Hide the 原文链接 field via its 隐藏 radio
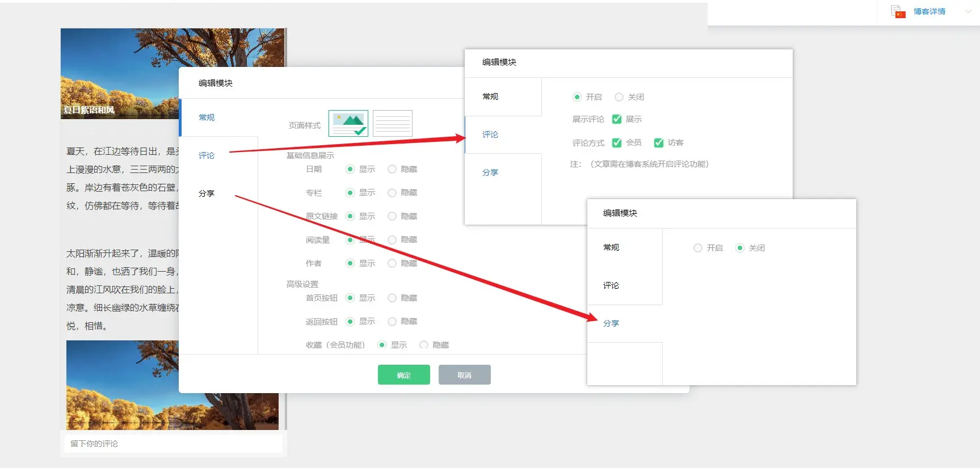The height and width of the screenshot is (468, 980). point(392,216)
